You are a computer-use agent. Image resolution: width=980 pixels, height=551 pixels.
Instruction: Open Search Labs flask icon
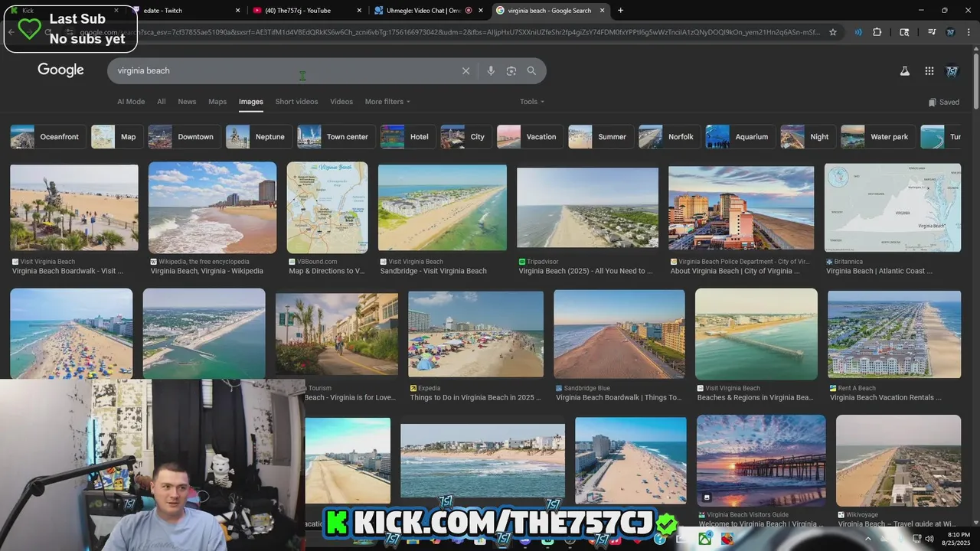click(904, 71)
